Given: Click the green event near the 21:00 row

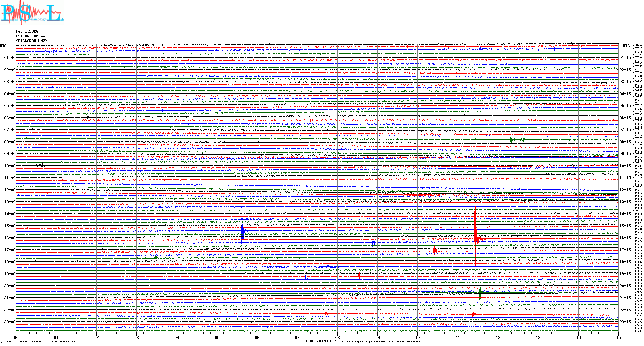Looking at the screenshot, I should (480, 292).
